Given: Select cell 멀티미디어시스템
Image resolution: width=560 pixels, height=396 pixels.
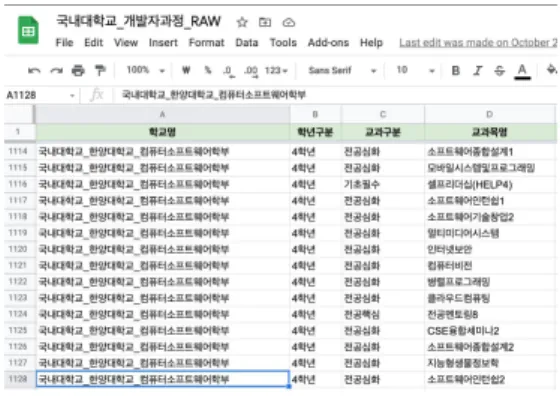Looking at the screenshot, I should (x=490, y=233).
